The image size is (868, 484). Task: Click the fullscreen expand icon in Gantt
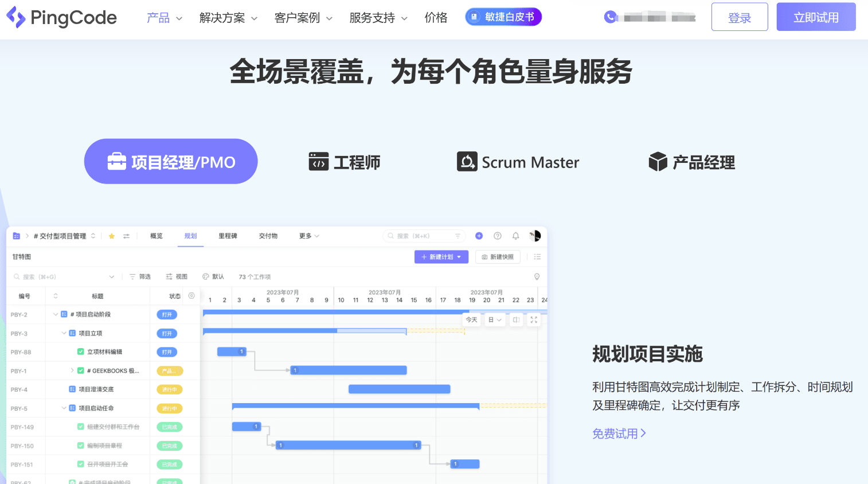(534, 320)
